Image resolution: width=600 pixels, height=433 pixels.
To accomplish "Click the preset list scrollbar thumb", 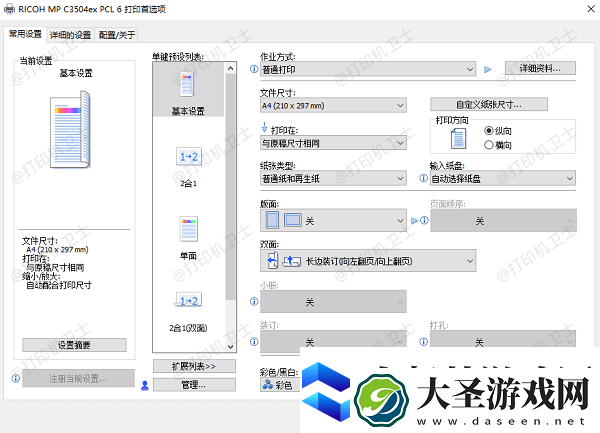I will click(x=230, y=187).
